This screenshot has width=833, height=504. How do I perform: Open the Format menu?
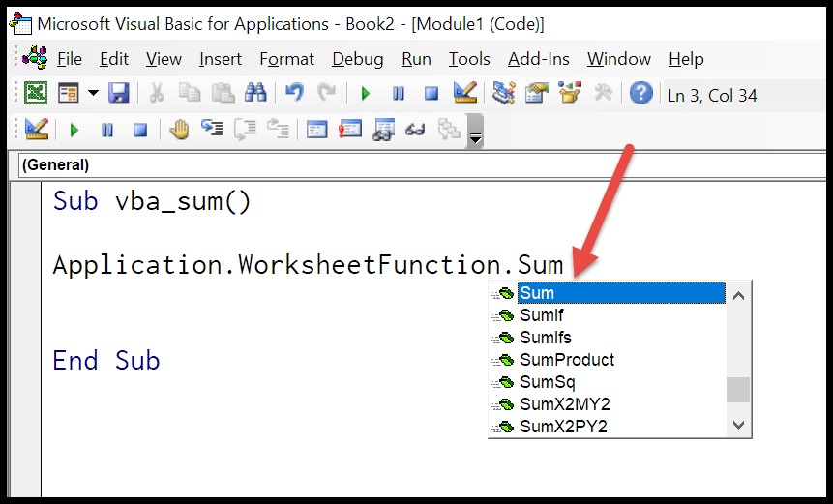coord(287,59)
